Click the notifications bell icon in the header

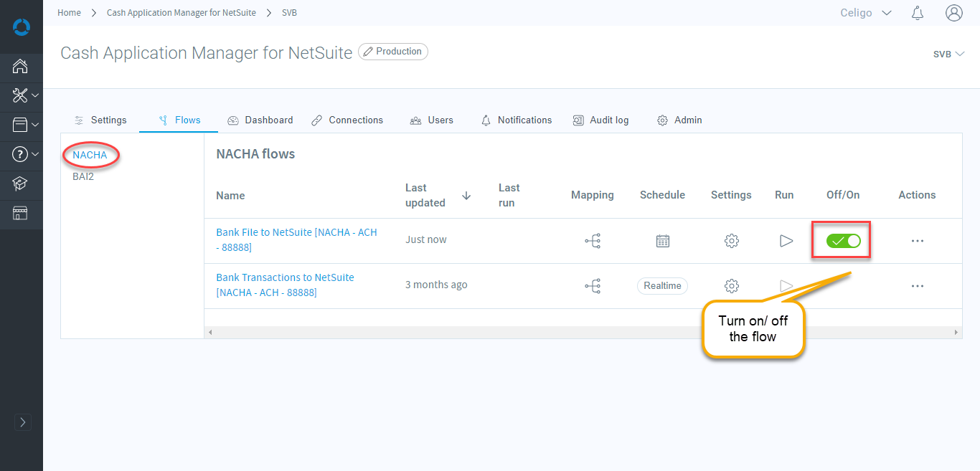pyautogui.click(x=917, y=13)
